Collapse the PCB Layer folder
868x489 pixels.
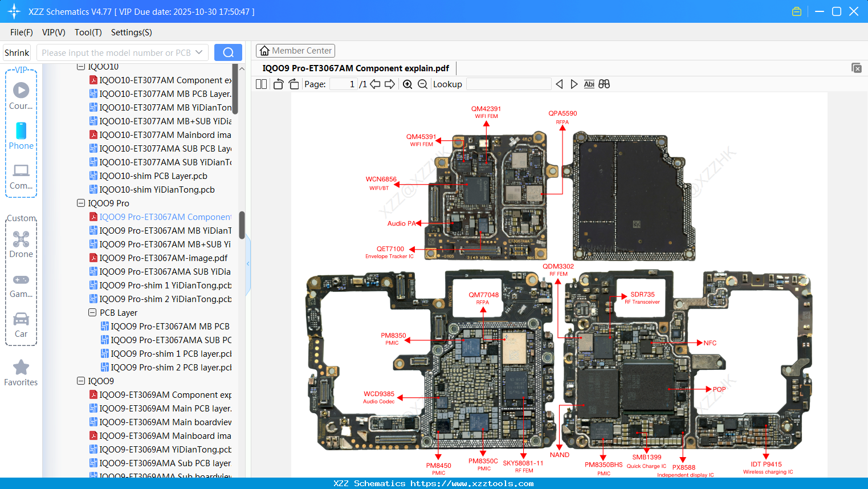point(92,312)
